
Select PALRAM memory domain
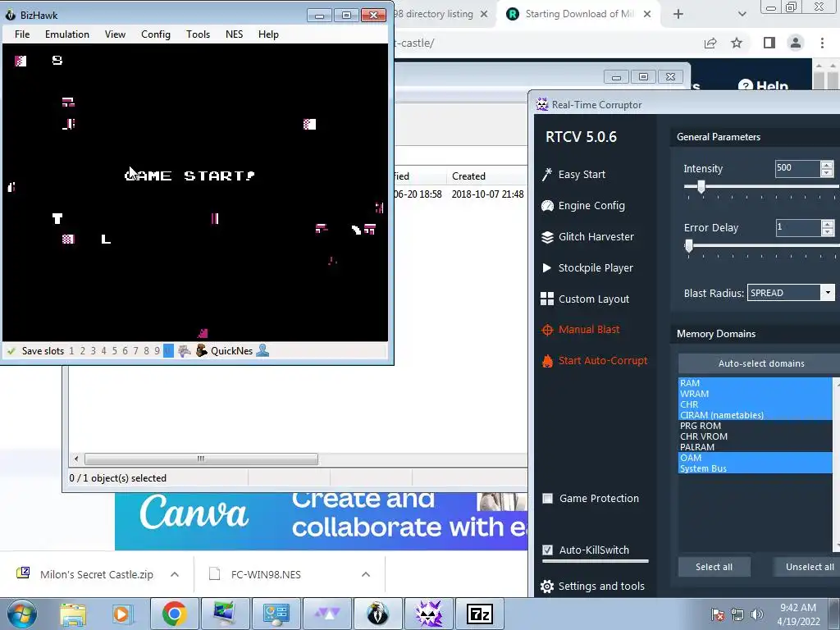pyautogui.click(x=756, y=447)
